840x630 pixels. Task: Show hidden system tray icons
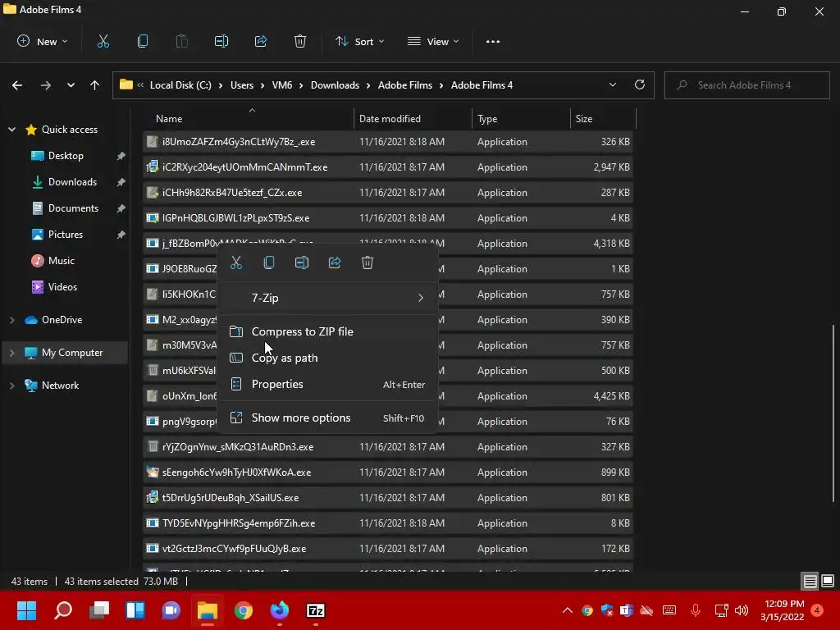point(567,610)
